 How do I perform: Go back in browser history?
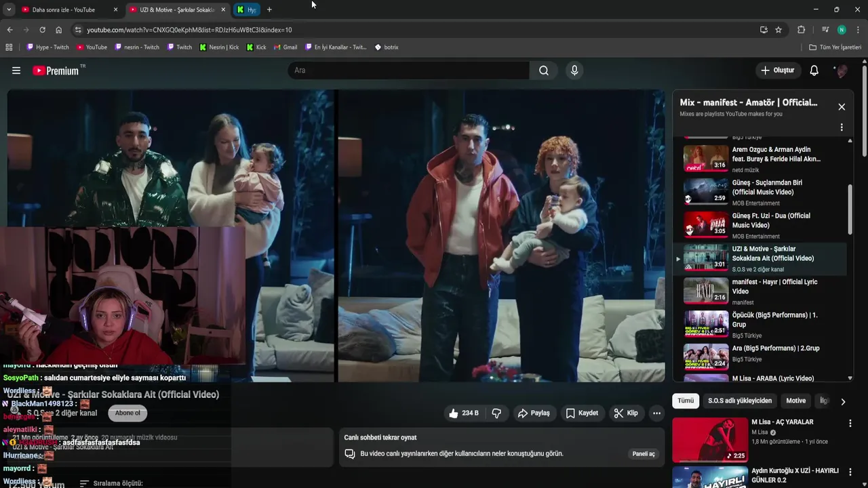[x=9, y=30]
